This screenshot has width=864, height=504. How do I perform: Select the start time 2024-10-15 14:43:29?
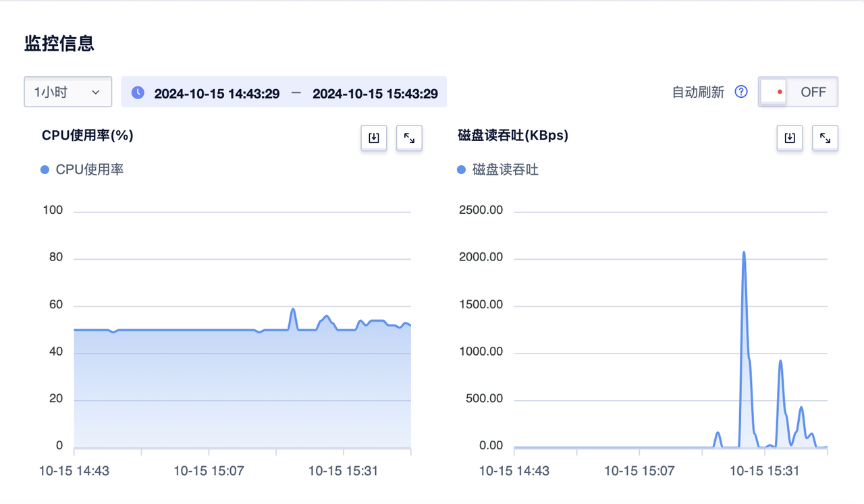217,93
